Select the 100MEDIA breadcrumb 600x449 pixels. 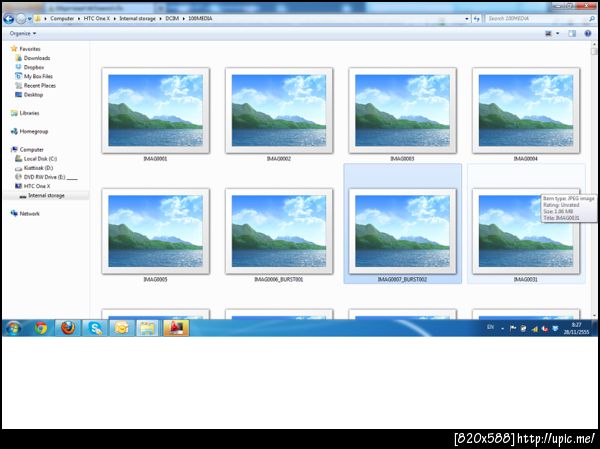click(200, 18)
